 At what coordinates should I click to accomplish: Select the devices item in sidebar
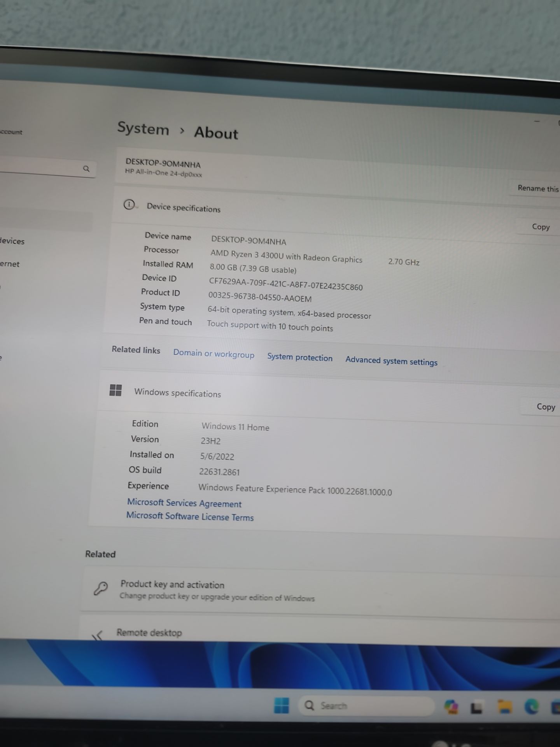[12, 241]
